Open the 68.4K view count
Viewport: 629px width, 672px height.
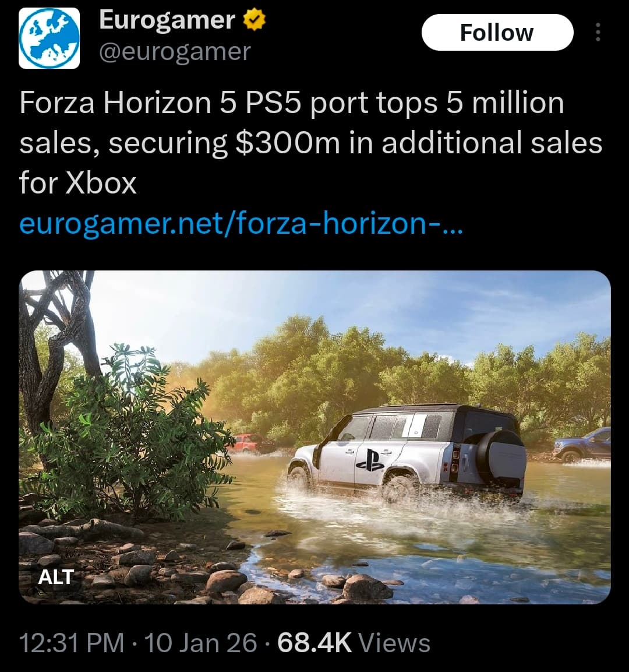[x=314, y=642]
